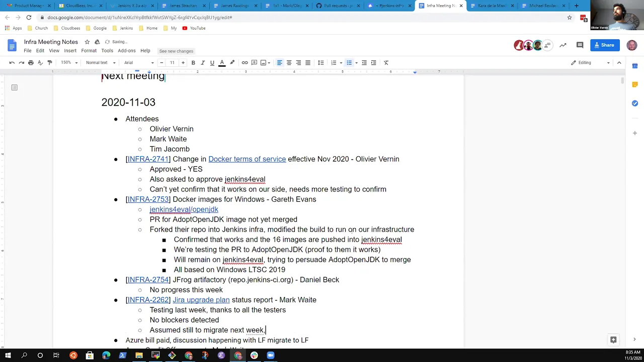Add a comment via toolbar icon
Image resolution: width=644 pixels, height=362 pixels.
[254, 63]
